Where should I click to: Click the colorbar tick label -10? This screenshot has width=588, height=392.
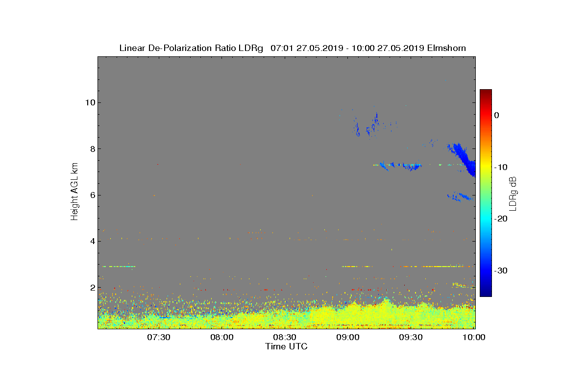[x=500, y=167]
